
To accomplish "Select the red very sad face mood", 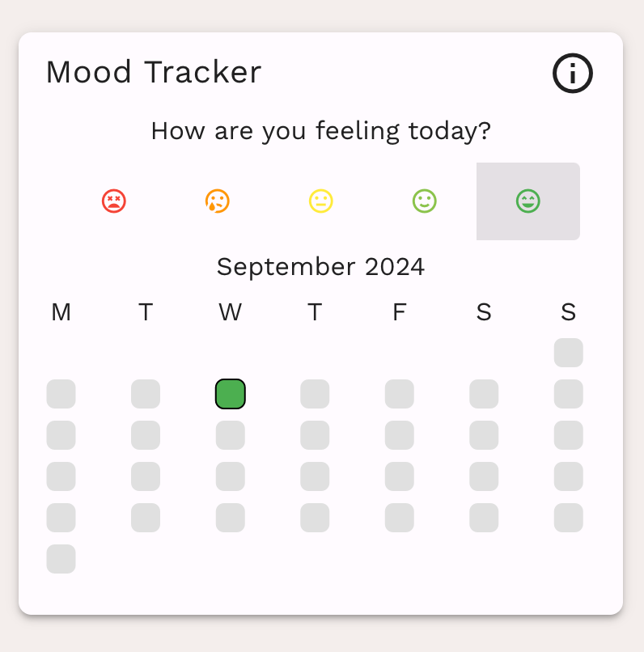I will pos(114,201).
